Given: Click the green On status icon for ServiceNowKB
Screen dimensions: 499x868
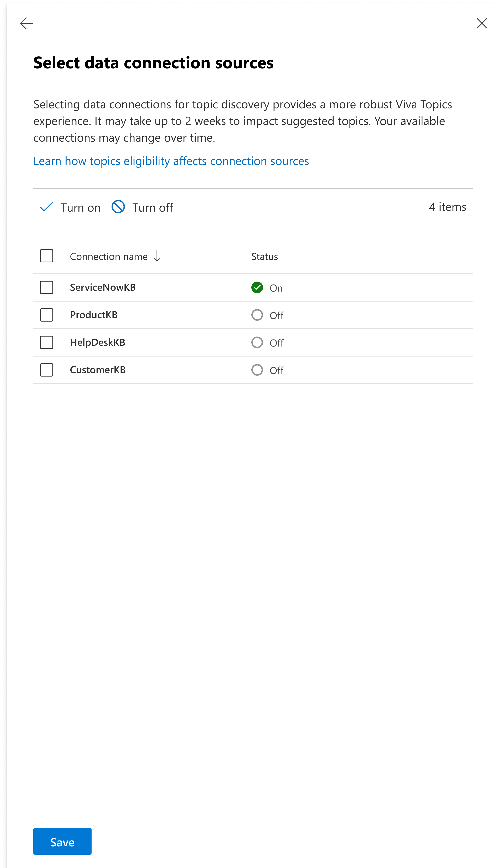Looking at the screenshot, I should (257, 287).
